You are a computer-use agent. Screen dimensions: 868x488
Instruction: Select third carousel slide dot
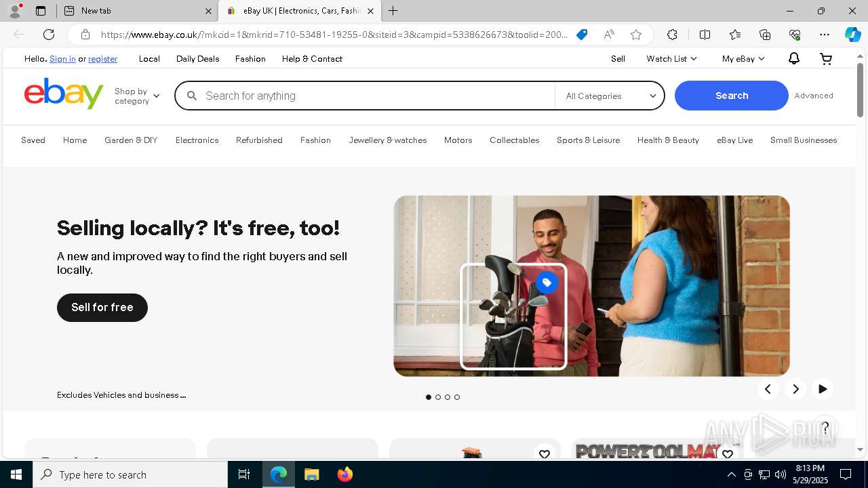tap(448, 397)
